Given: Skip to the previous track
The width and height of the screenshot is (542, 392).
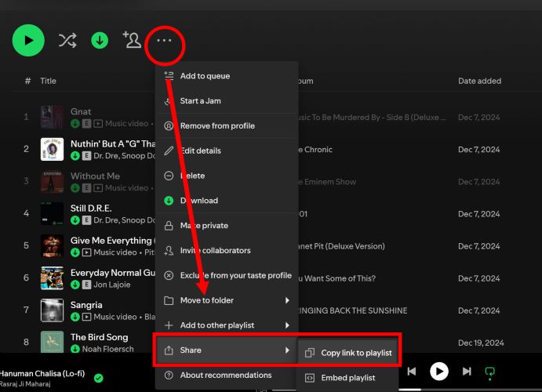Looking at the screenshot, I should click(x=412, y=372).
